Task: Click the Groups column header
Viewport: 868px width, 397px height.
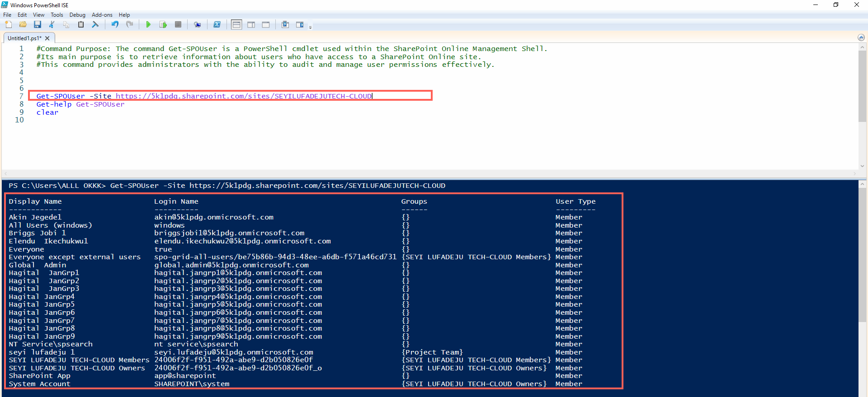Action: click(x=414, y=201)
